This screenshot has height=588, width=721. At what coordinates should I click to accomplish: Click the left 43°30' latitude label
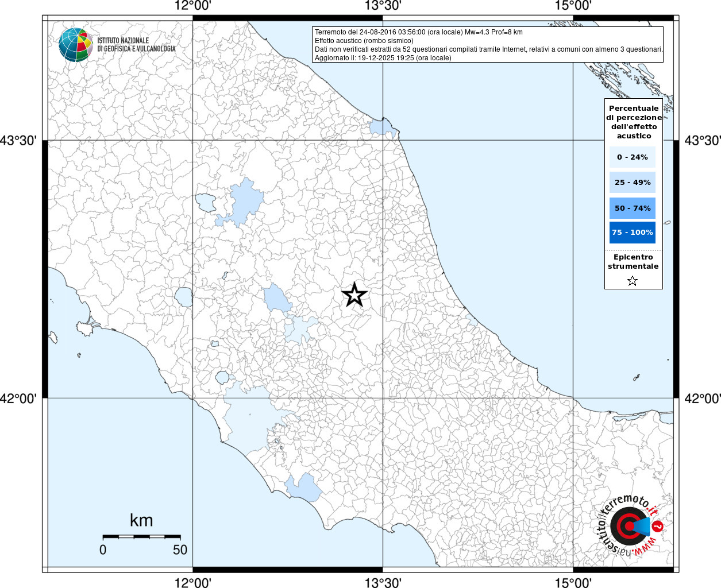18,141
